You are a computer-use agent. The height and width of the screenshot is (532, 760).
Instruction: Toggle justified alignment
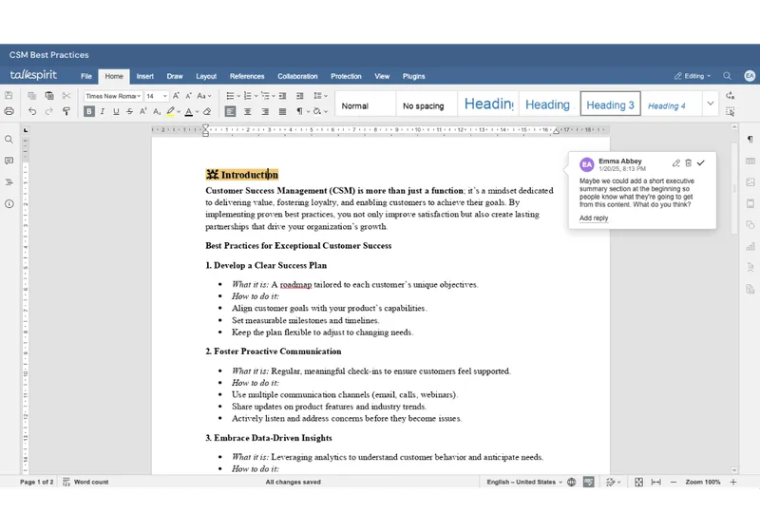[x=282, y=111]
